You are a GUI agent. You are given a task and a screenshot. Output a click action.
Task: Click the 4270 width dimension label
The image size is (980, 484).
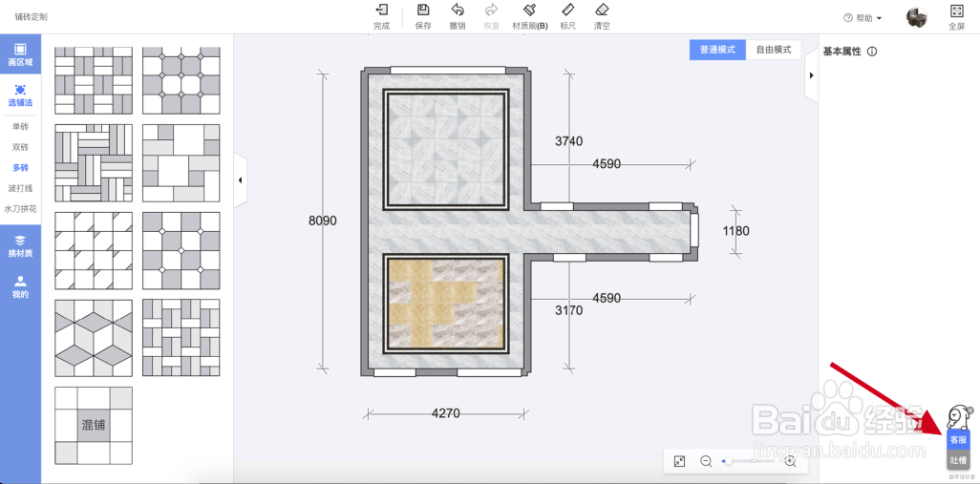446,412
